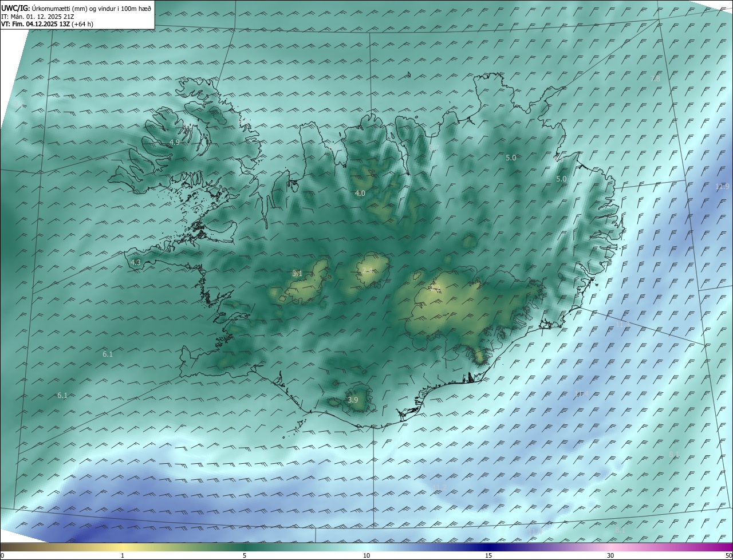Click the 3.9 value near the south coast
Image resolution: width=733 pixels, height=560 pixels.
(353, 400)
